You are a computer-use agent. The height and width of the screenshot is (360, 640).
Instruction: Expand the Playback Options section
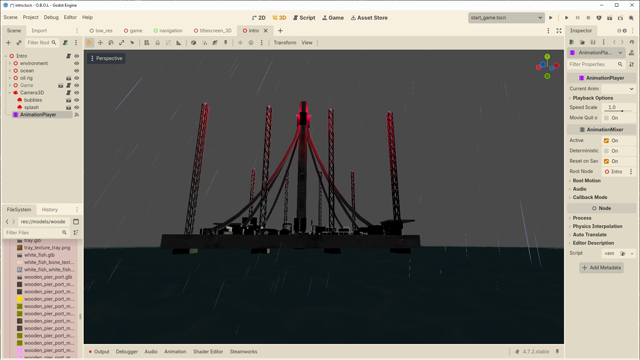592,98
